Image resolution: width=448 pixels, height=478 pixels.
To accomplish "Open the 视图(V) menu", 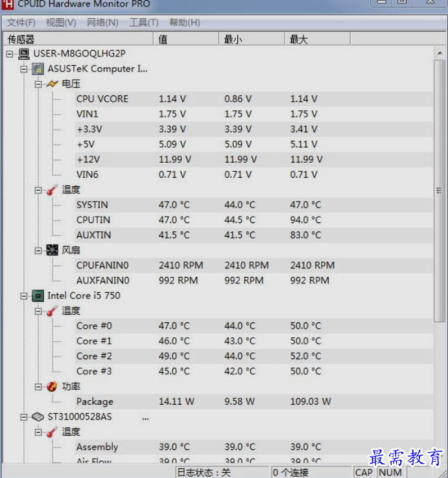I will click(x=61, y=22).
